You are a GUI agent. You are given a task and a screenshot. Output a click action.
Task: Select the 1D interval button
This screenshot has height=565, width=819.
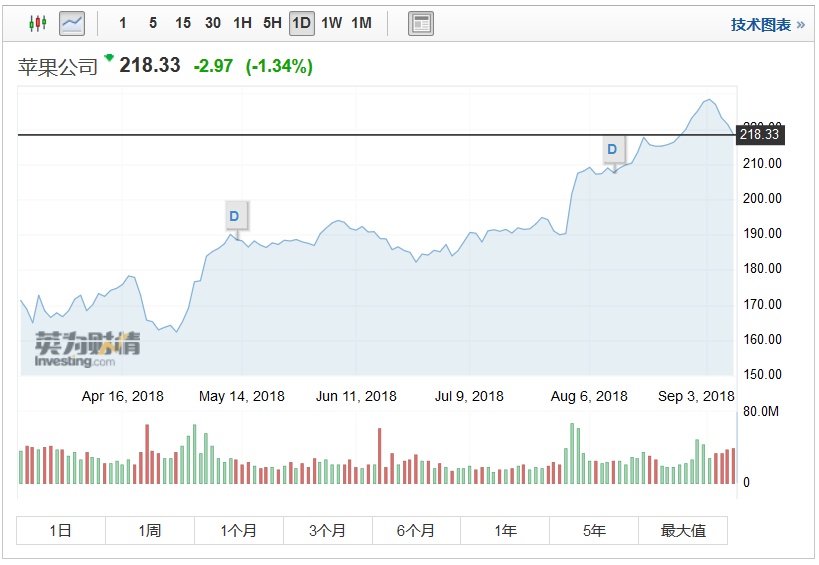click(x=302, y=23)
